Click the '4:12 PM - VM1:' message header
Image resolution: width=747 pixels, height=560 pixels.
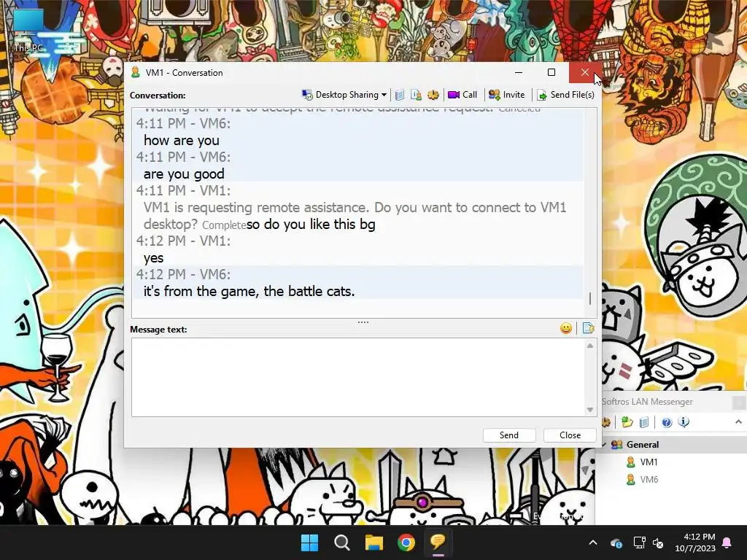(x=183, y=241)
